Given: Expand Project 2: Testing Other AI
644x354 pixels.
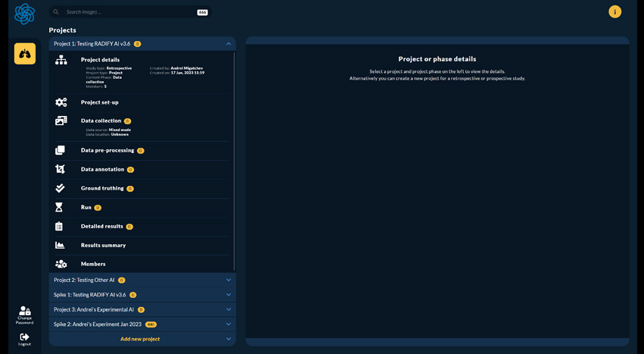Looking at the screenshot, I should coord(228,280).
